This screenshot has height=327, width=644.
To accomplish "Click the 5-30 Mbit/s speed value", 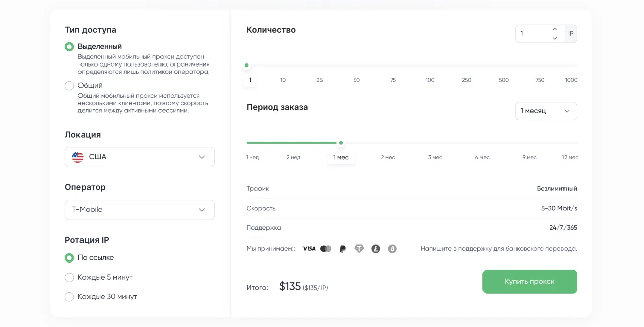I will click(x=559, y=208).
